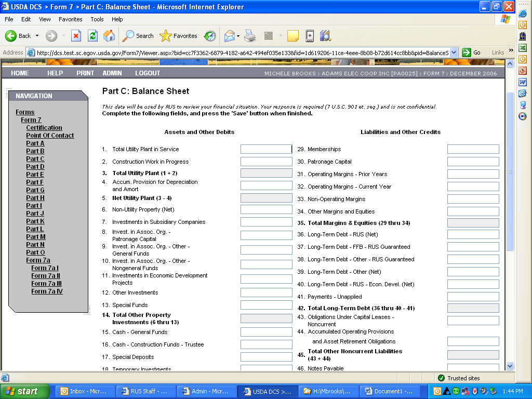Click Trusted sites status bar zone

click(459, 378)
